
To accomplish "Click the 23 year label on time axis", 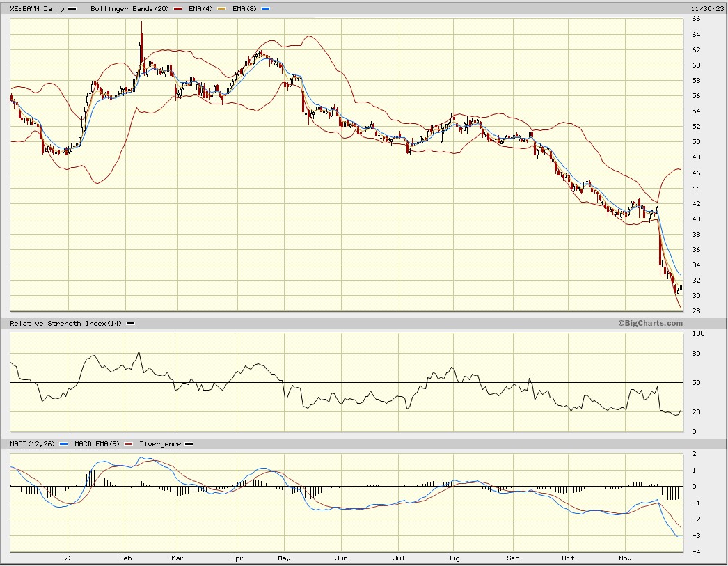I will click(x=68, y=558).
